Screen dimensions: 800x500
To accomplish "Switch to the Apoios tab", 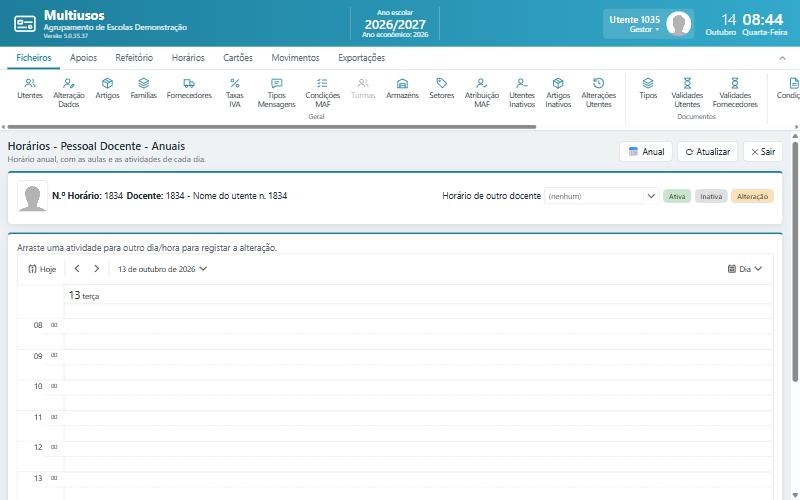I will pos(83,58).
